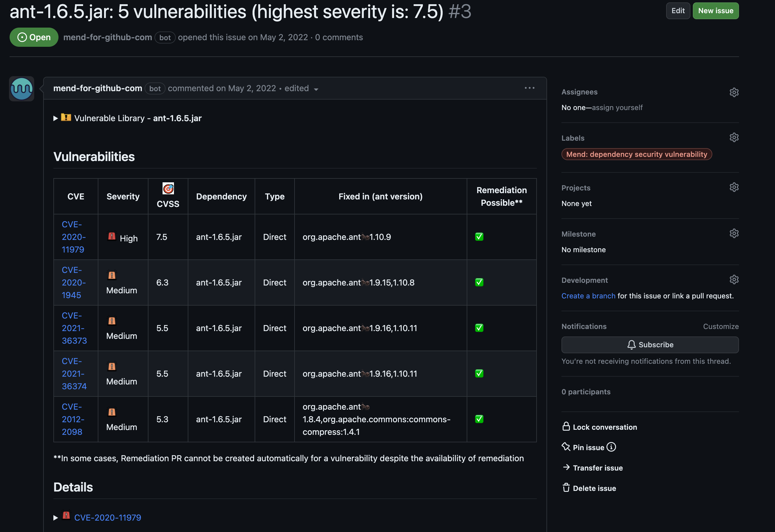Open the comment three-dots options menu
Image resolution: width=775 pixels, height=532 pixels.
(529, 88)
